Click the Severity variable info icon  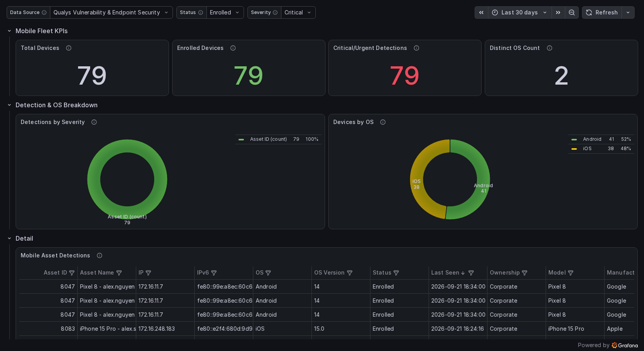[x=275, y=12]
